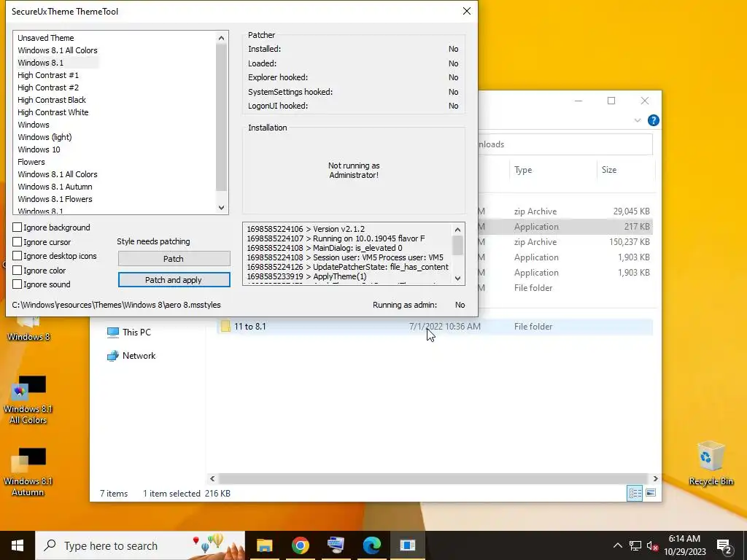This screenshot has height=560, width=747.
Task: Show hidden system tray icons
Action: [x=617, y=545]
